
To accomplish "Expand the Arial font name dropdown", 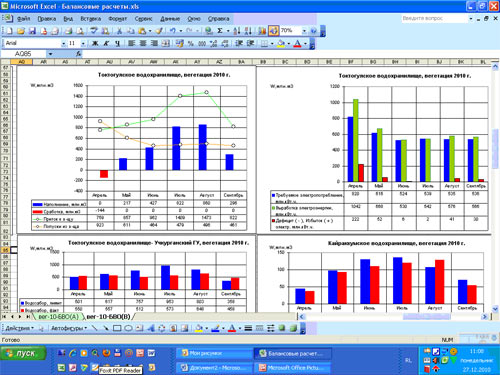I will [63, 44].
